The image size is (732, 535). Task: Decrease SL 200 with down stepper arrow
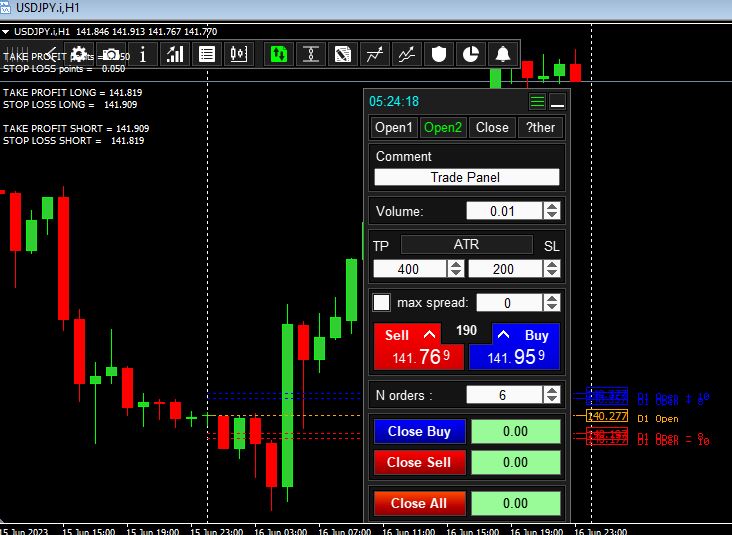click(x=552, y=273)
